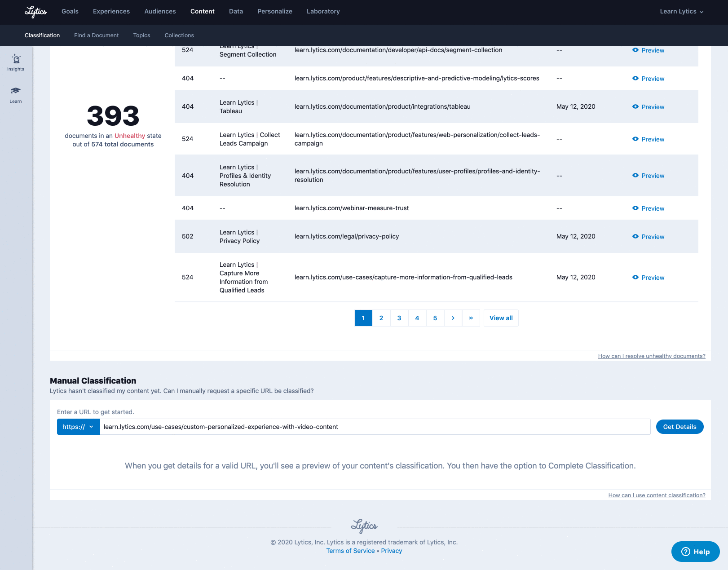The width and height of the screenshot is (728, 570).
Task: Click the 'Manual Classification' heading
Action: pos(93,380)
